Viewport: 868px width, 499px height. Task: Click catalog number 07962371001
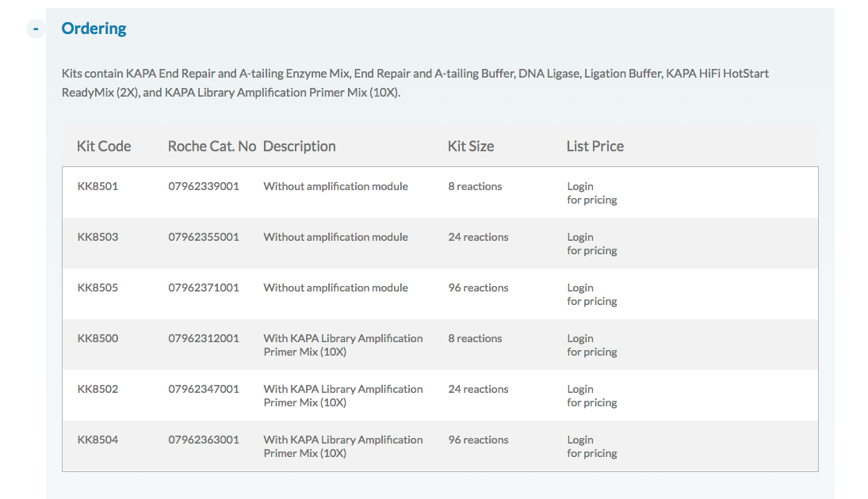[x=204, y=288]
